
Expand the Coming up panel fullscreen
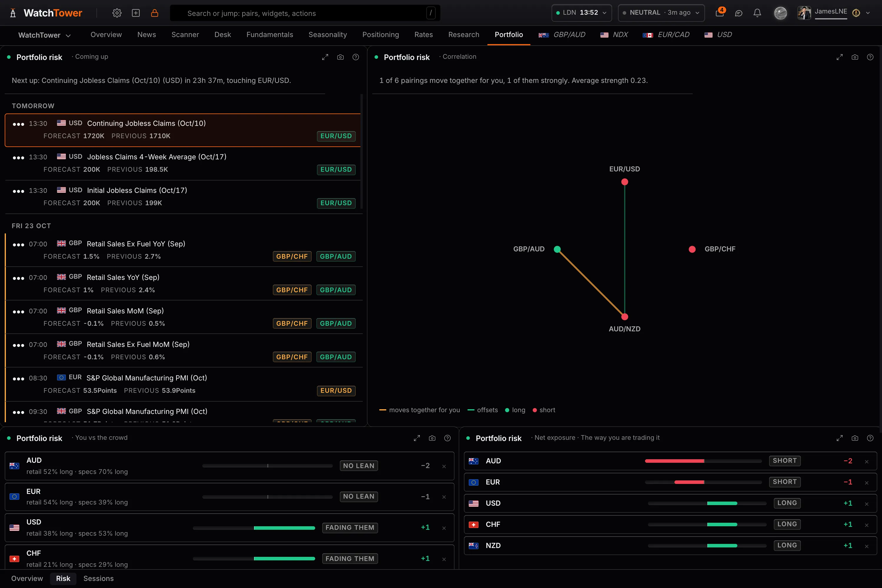pos(325,57)
